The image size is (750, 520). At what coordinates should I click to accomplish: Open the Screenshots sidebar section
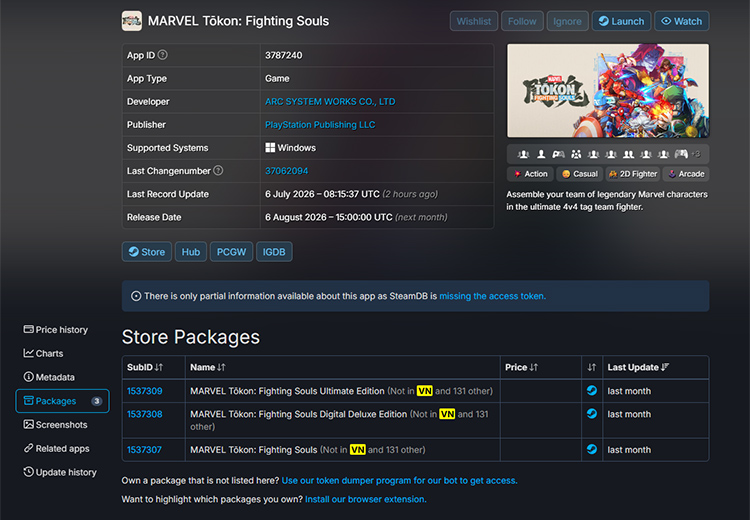56,425
